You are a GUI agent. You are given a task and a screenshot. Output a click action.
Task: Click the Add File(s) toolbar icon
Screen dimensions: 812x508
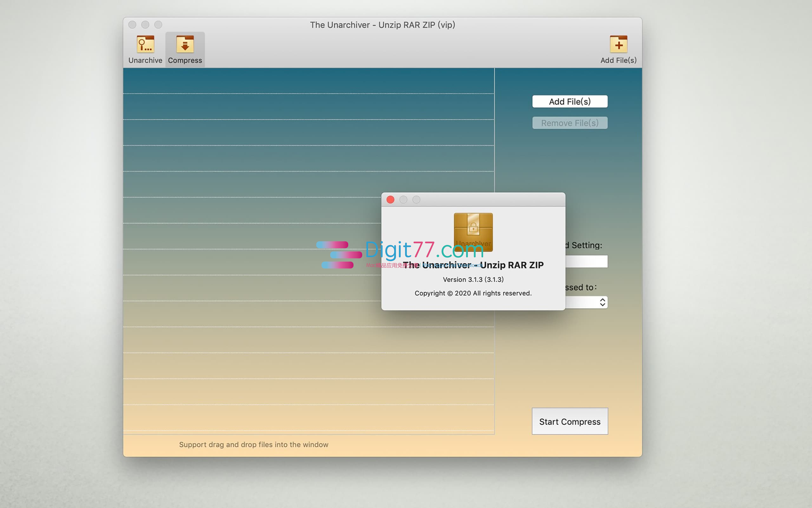pyautogui.click(x=618, y=50)
